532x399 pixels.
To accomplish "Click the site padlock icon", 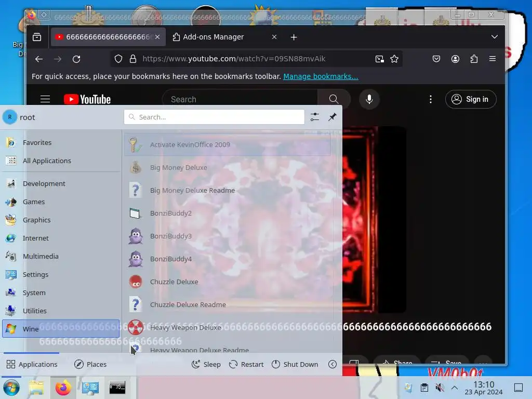I will pos(133,59).
